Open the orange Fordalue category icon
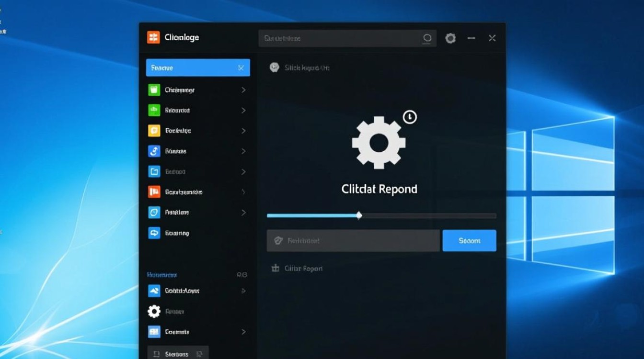This screenshot has width=644, height=359. [x=154, y=131]
